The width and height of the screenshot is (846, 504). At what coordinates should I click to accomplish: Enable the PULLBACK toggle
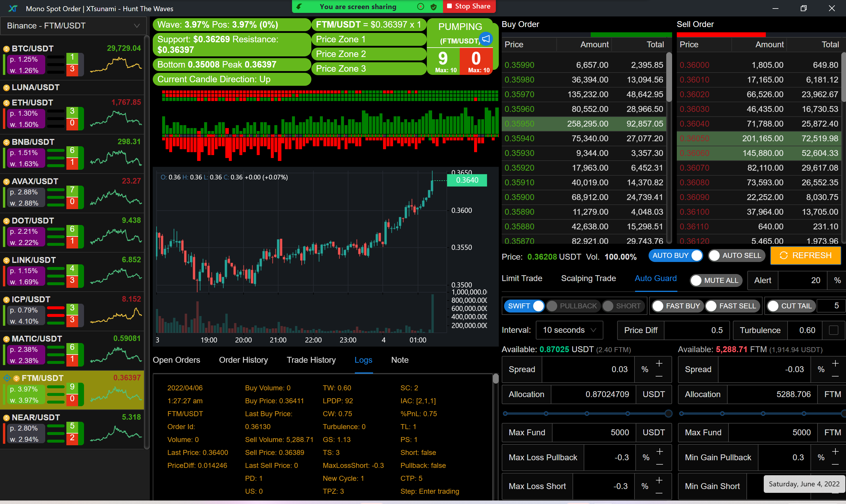[x=573, y=306]
